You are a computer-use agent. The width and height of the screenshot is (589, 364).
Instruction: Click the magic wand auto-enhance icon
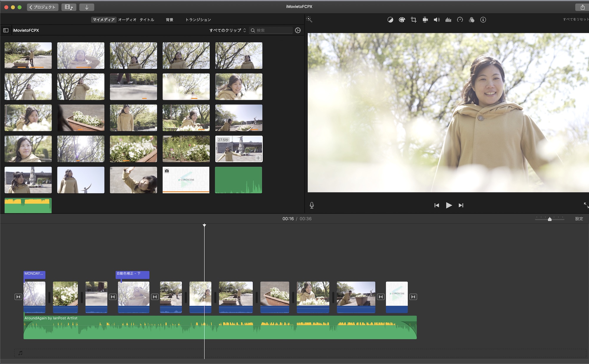click(309, 19)
